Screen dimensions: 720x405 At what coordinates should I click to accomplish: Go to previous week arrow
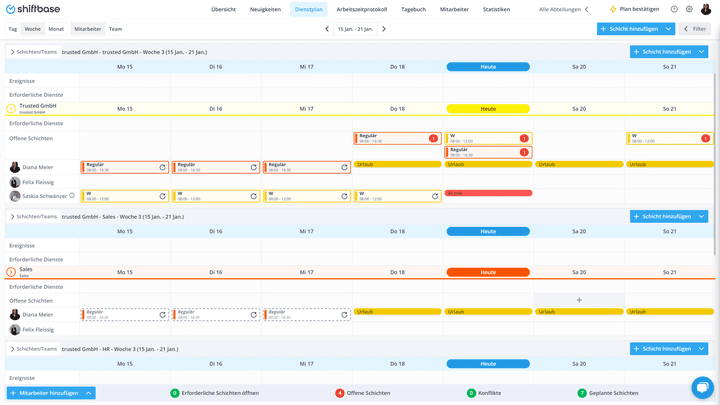pos(327,29)
